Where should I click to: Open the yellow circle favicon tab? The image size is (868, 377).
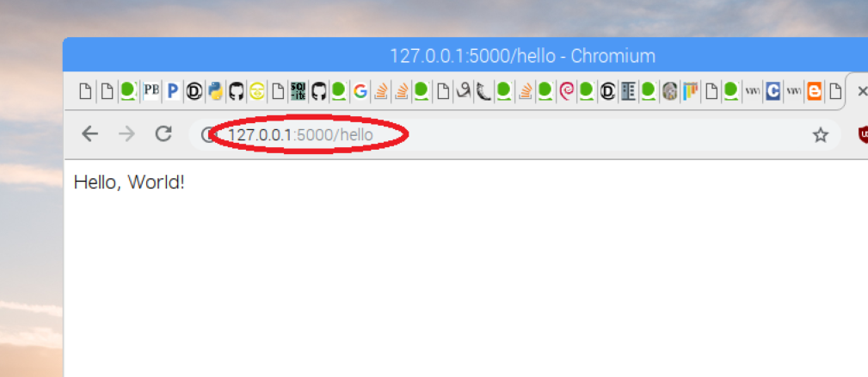pos(257,90)
